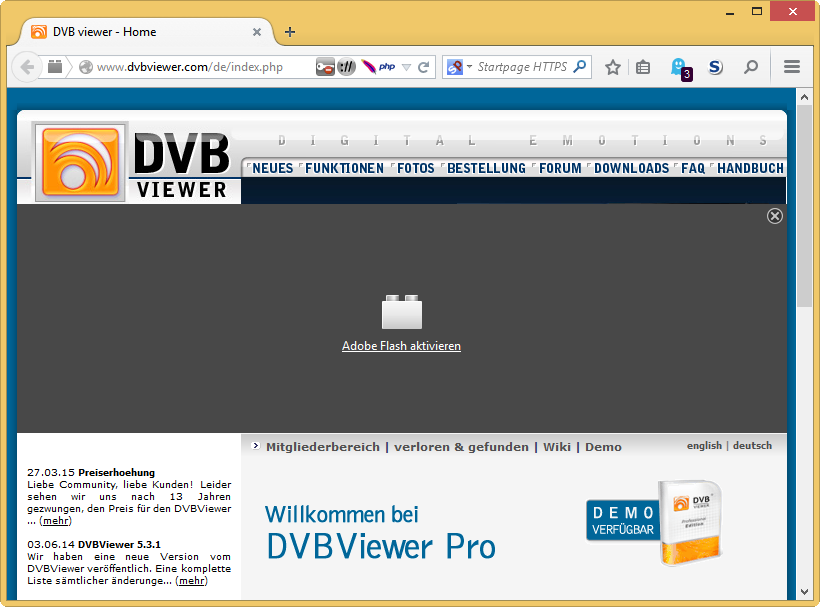Close the Flash placeholder with X icon
This screenshot has width=820, height=607.
pyautogui.click(x=775, y=216)
